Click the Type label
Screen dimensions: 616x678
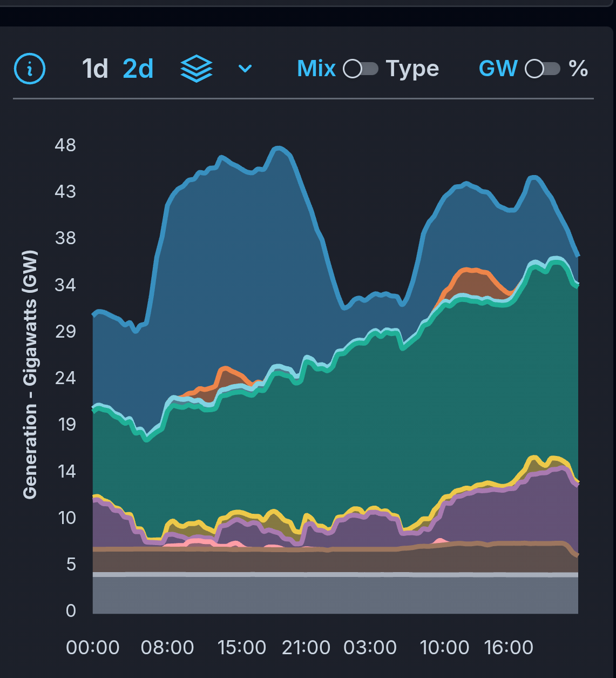pos(412,69)
